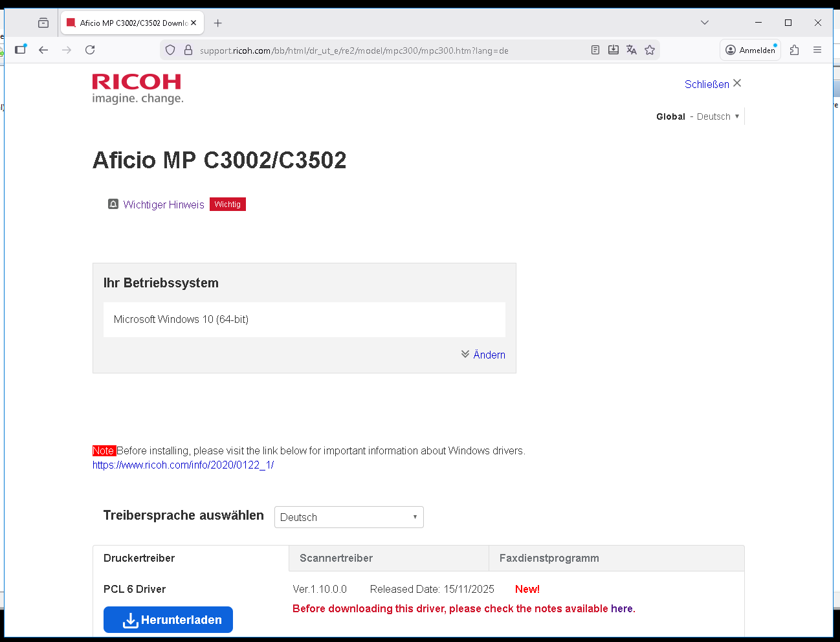Reload the page with the refresh icon
Screen dimensions: 840x642
pyautogui.click(x=90, y=50)
